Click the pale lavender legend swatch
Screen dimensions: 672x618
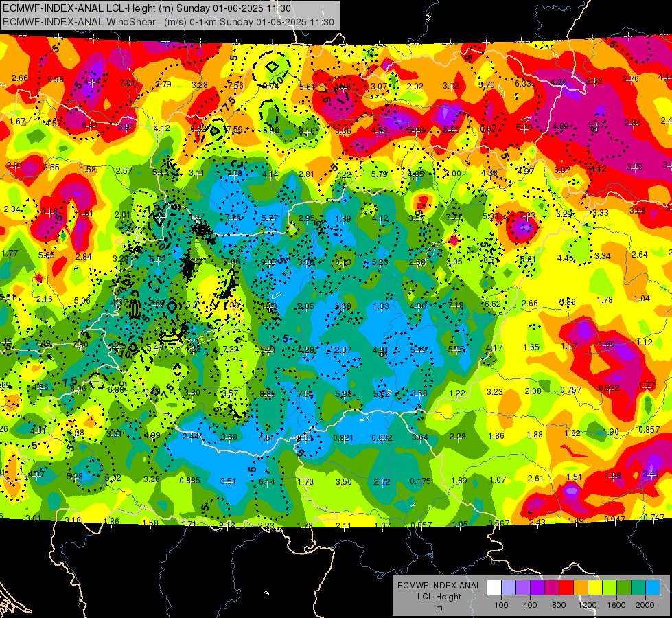click(x=509, y=588)
